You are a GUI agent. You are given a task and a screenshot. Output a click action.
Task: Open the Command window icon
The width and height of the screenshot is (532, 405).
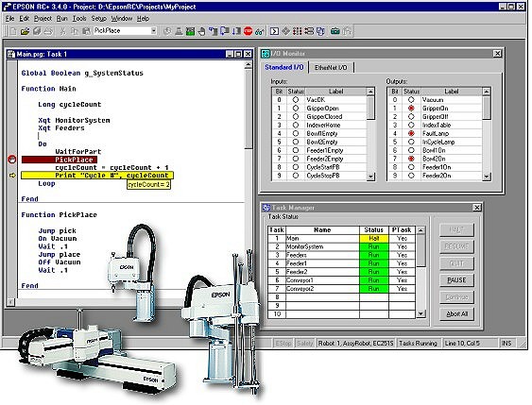pyautogui.click(x=274, y=31)
